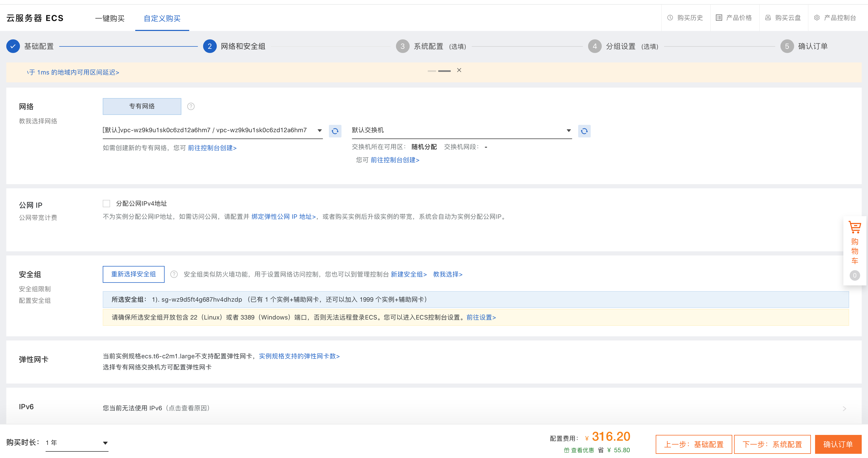Enable 分配公网IPv4地址 checkbox
Screen dimensions: 868x458
[106, 203]
